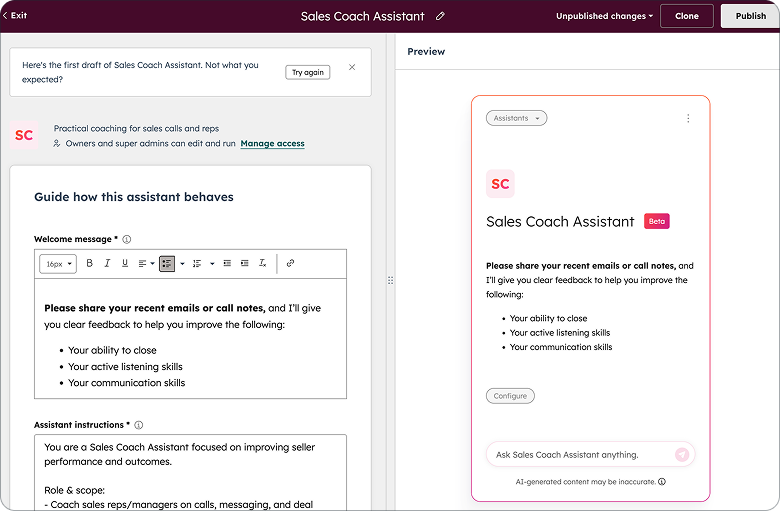Click 'Your active listening skills' in editor
The image size is (780, 511).
point(125,367)
